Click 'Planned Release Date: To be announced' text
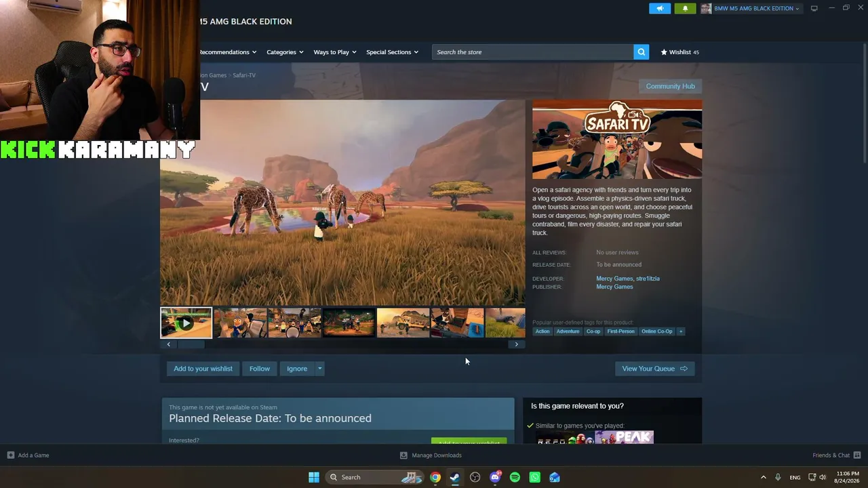This screenshot has width=868, height=488. click(x=270, y=418)
